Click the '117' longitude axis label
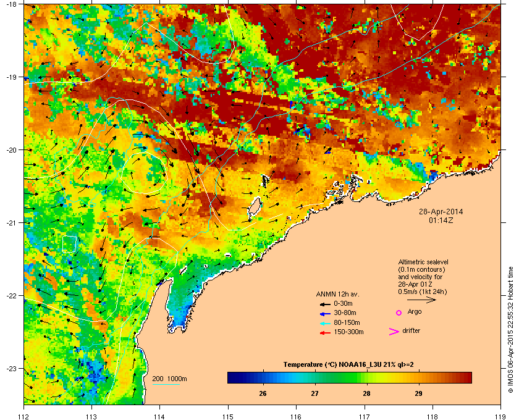519x420 pixels. click(x=365, y=416)
